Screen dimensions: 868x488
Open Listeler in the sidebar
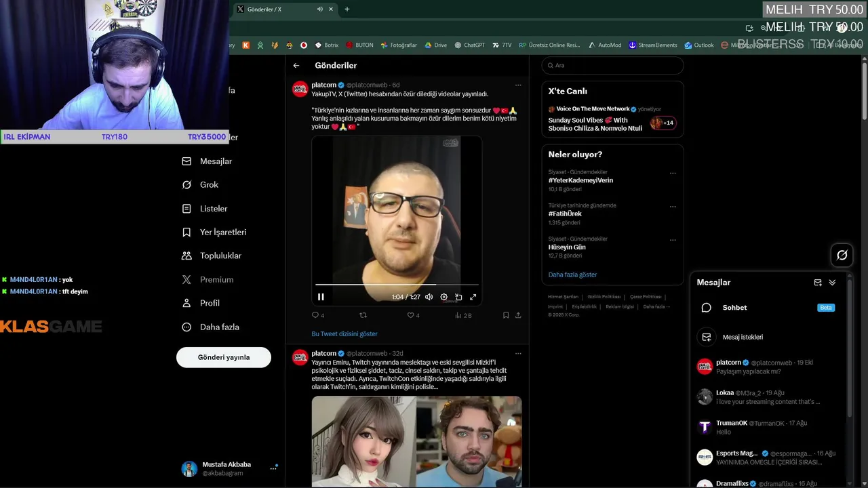[x=205, y=209]
